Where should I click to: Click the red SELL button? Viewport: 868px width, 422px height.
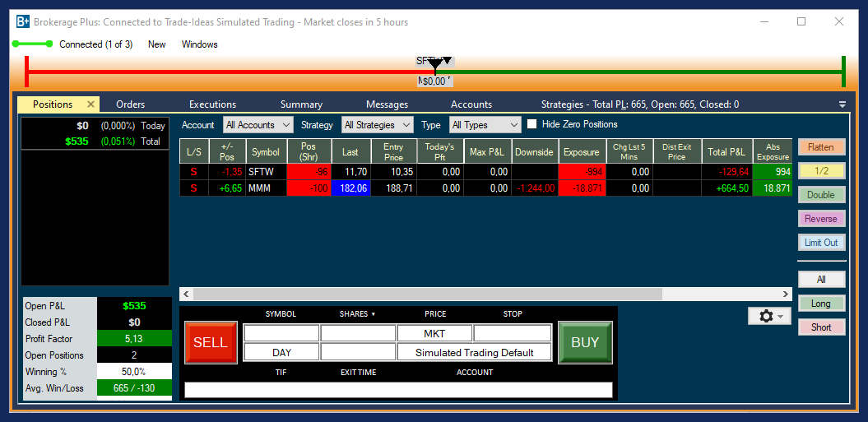point(211,343)
